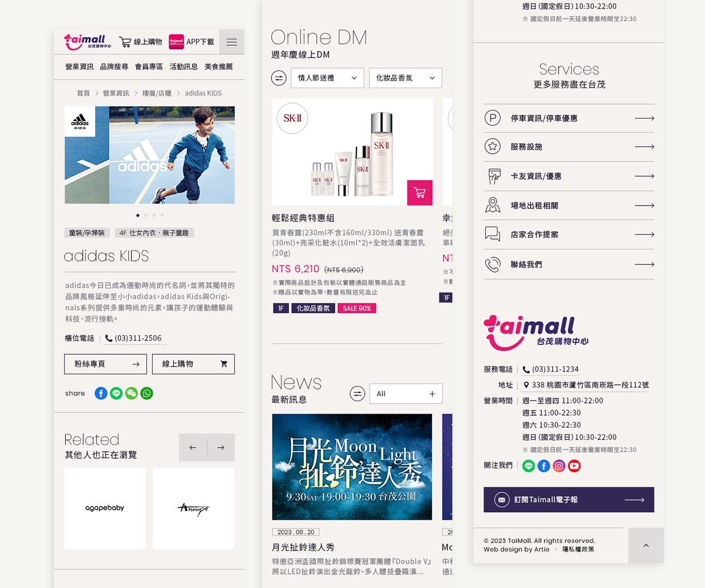
Task: Expand the 化妝品香氛 dropdown
Action: tap(405, 78)
